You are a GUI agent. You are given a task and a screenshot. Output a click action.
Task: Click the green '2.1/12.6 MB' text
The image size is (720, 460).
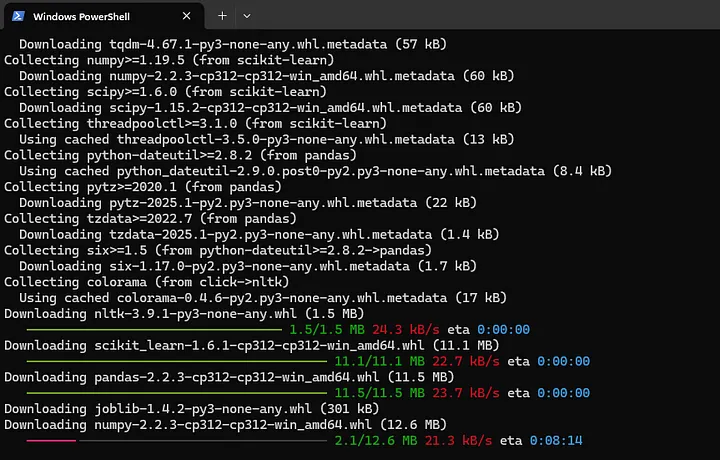(376, 441)
